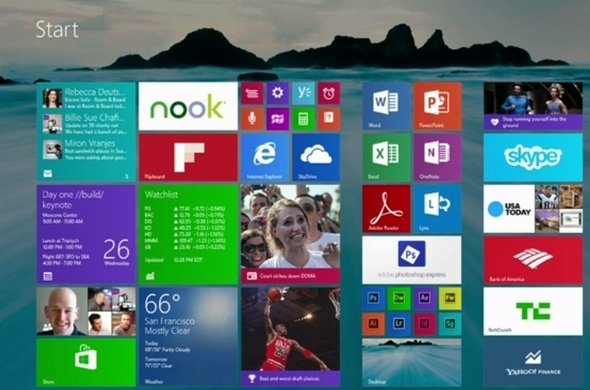The image size is (590, 390).
Task: Open the TechCrunch tile
Action: [x=533, y=311]
